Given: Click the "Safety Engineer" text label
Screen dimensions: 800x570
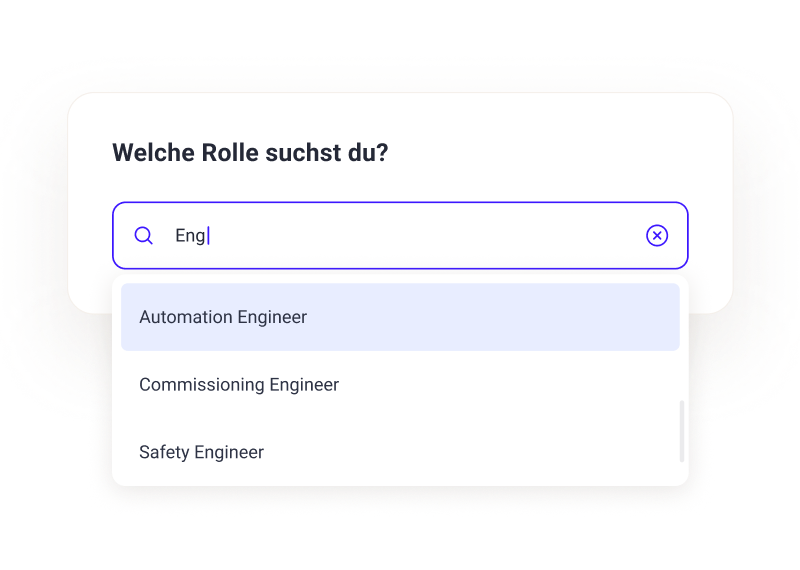Looking at the screenshot, I should point(201,452).
